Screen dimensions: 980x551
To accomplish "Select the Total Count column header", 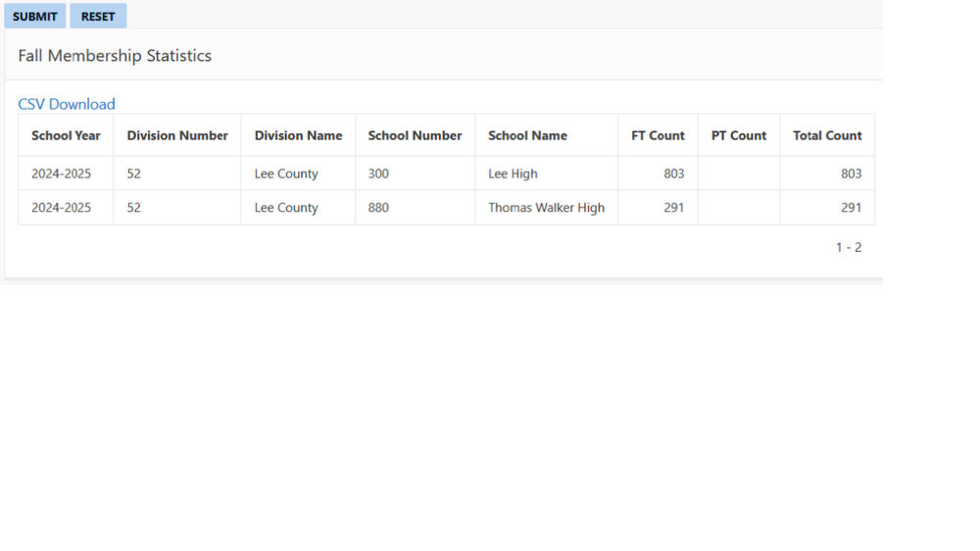I will [x=827, y=135].
